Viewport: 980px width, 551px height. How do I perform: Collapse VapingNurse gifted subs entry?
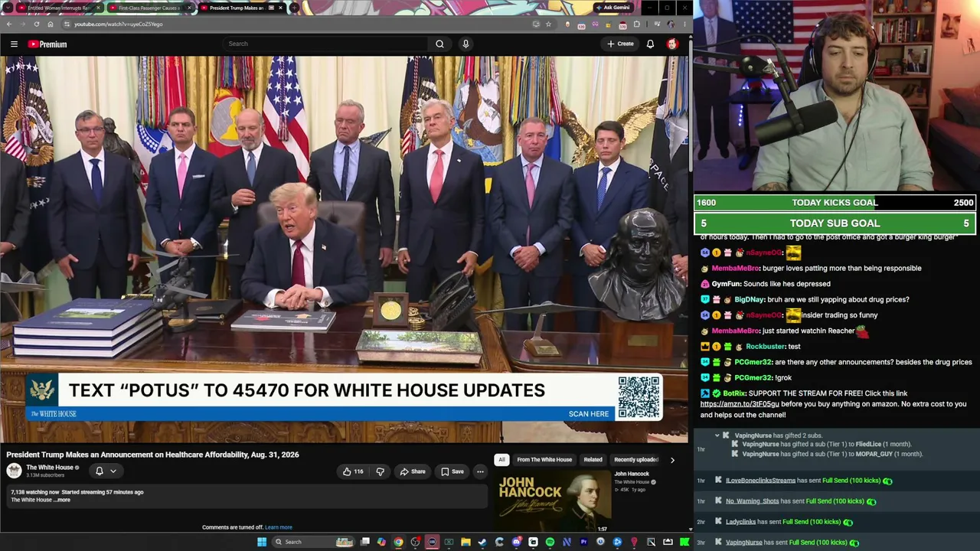(717, 435)
